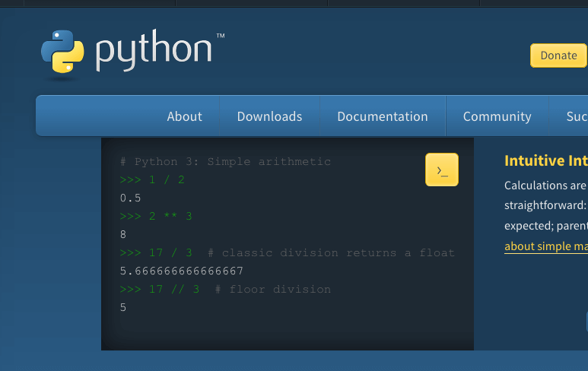Click the Python snake logo icon
Screen dimensions: 588x371
tap(62, 53)
